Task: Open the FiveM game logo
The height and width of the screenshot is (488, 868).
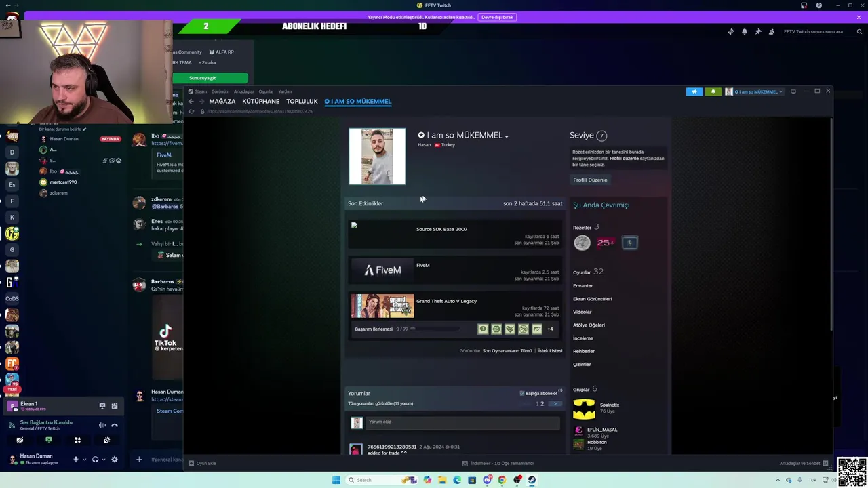Action: (382, 270)
